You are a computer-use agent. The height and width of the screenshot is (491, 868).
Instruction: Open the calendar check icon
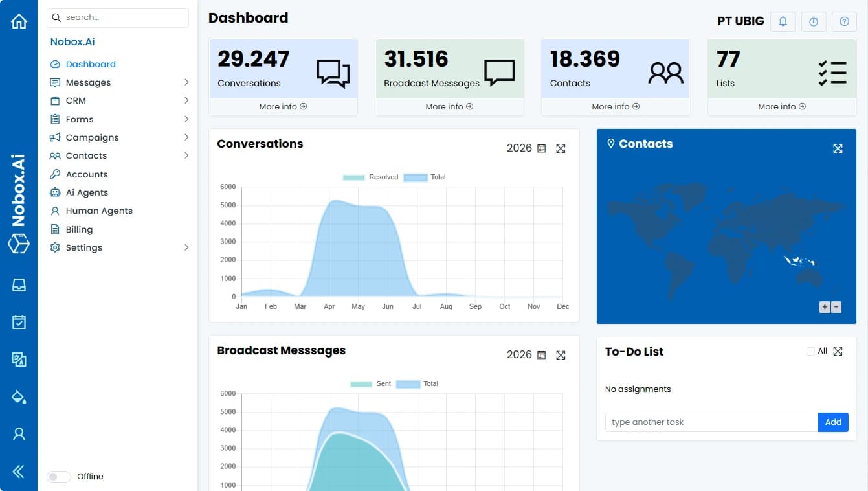pos(19,322)
